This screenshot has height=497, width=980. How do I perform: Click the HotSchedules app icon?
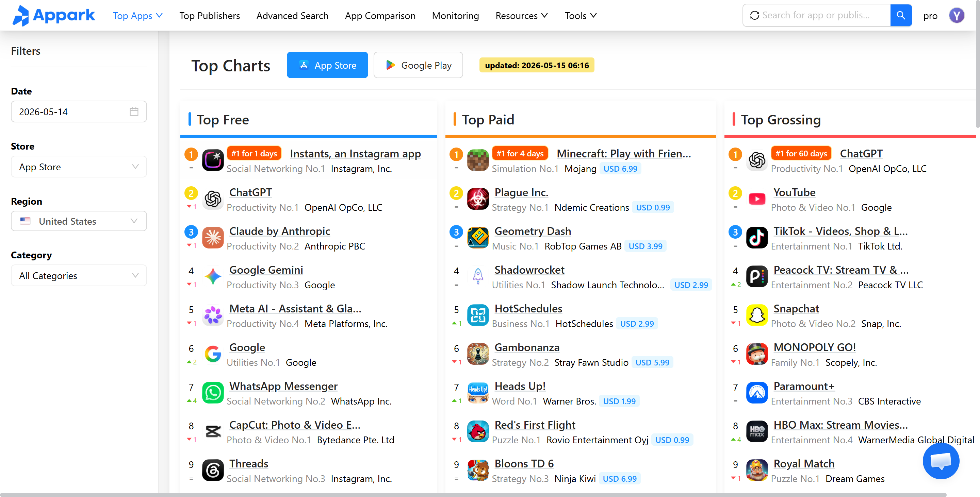(478, 315)
